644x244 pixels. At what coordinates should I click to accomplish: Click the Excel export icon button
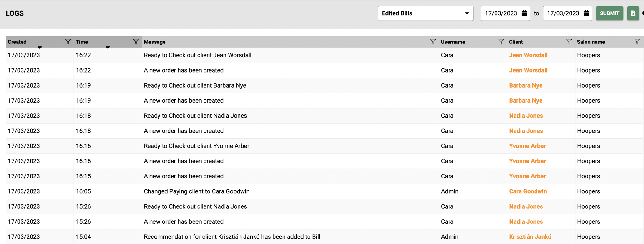click(x=633, y=13)
